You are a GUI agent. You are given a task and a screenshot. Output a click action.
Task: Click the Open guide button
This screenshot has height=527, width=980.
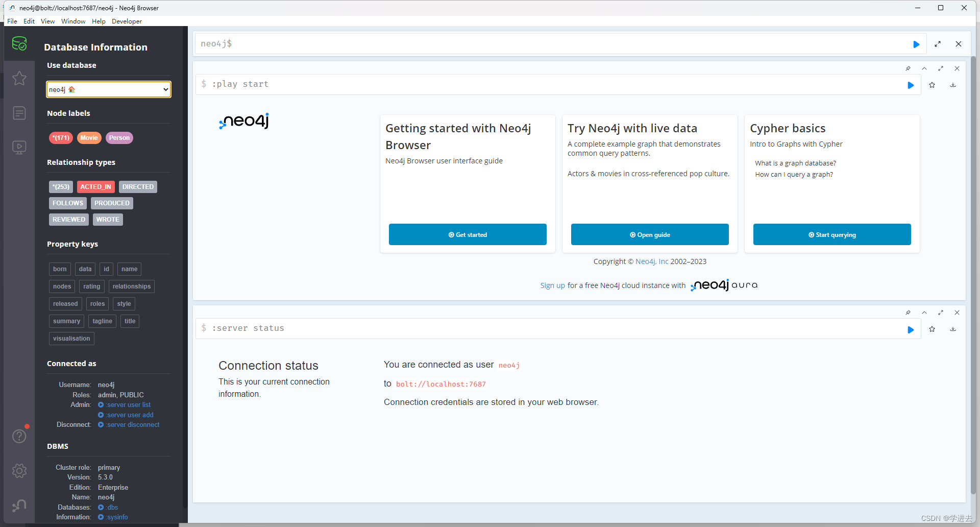click(x=650, y=234)
